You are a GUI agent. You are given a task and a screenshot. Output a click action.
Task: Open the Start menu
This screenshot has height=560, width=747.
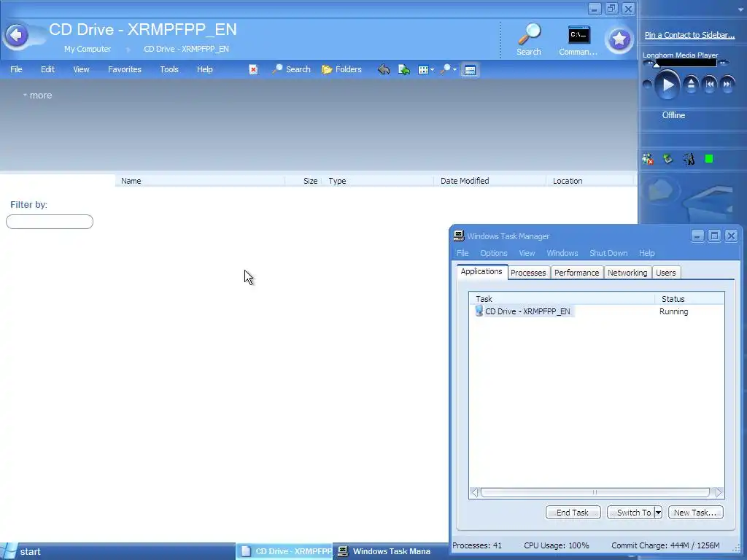coord(21,551)
